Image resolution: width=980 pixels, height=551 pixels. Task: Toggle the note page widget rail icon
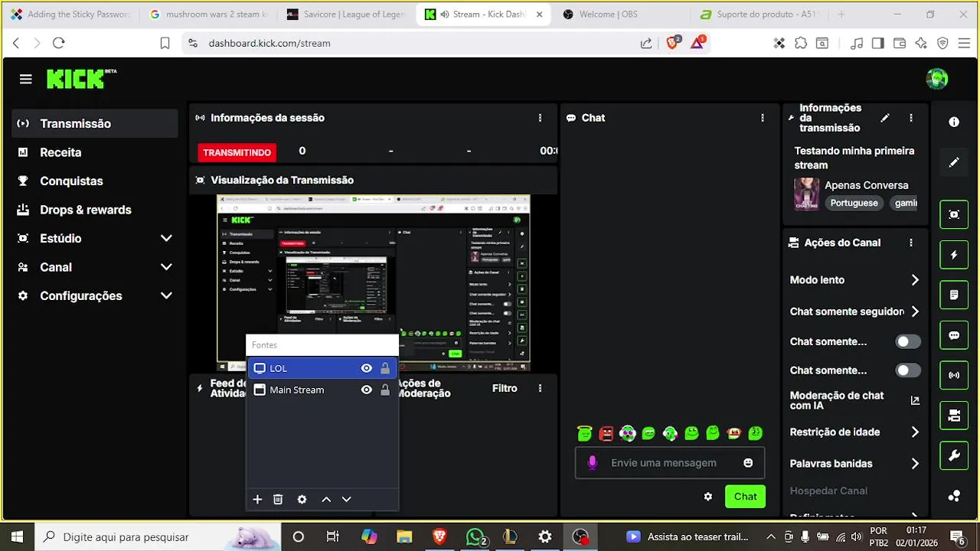coord(954,295)
